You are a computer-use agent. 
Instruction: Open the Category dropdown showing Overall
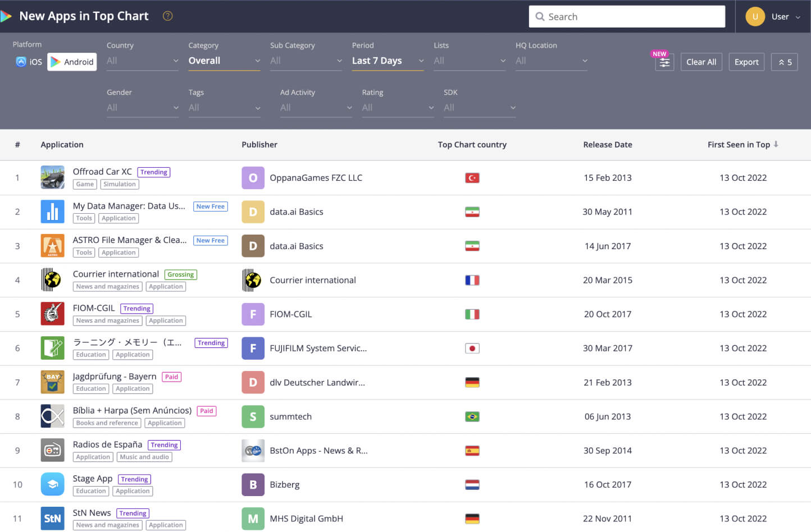[x=224, y=61]
